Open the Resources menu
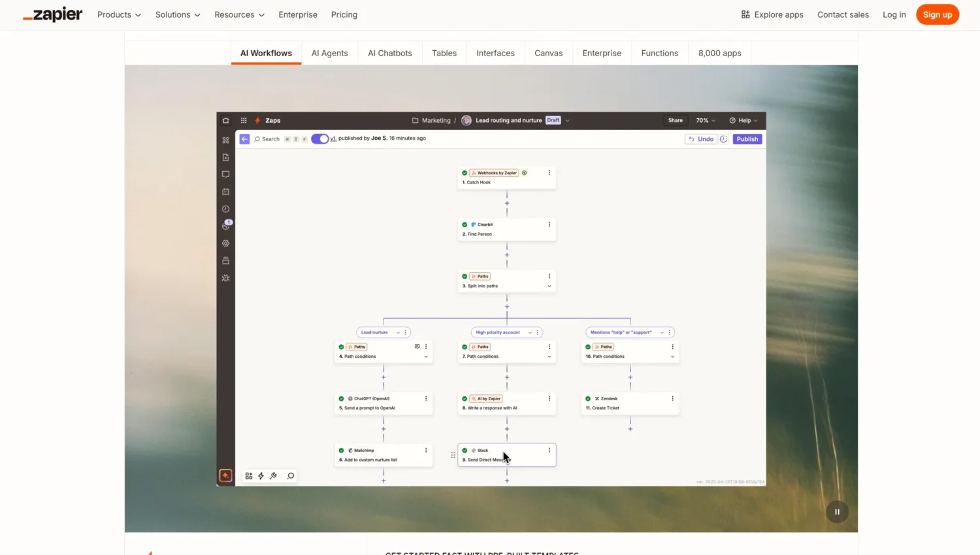980x555 pixels. point(239,14)
